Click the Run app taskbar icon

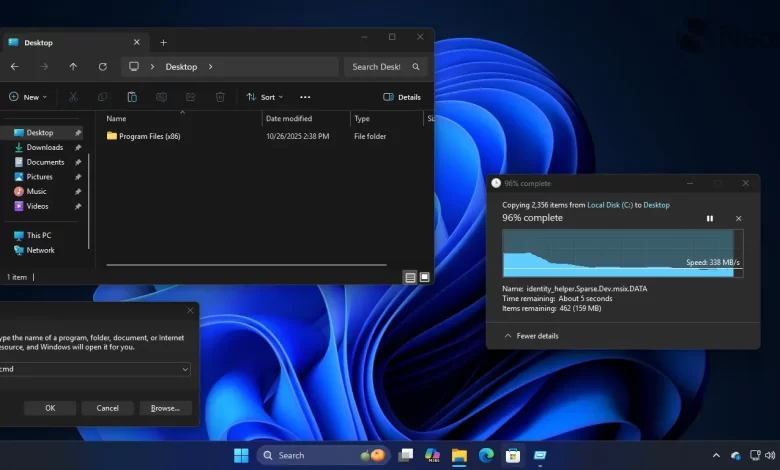[x=540, y=455]
